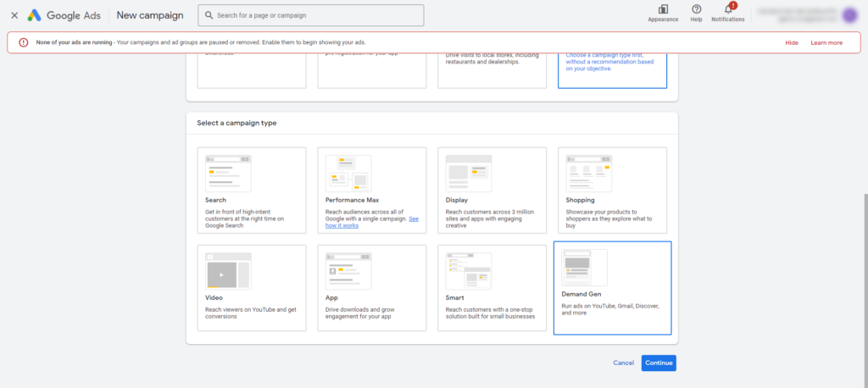
Task: Hide the ads not running alert
Action: pos(792,42)
